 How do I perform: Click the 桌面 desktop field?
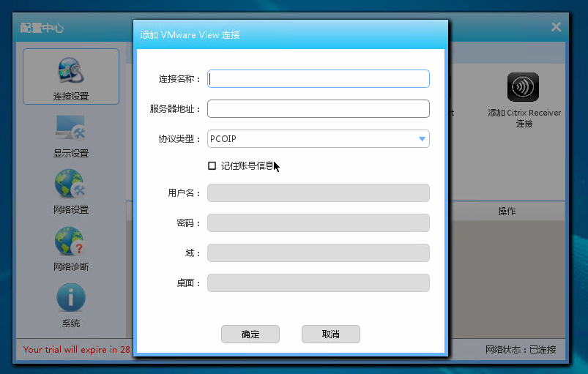(x=319, y=283)
